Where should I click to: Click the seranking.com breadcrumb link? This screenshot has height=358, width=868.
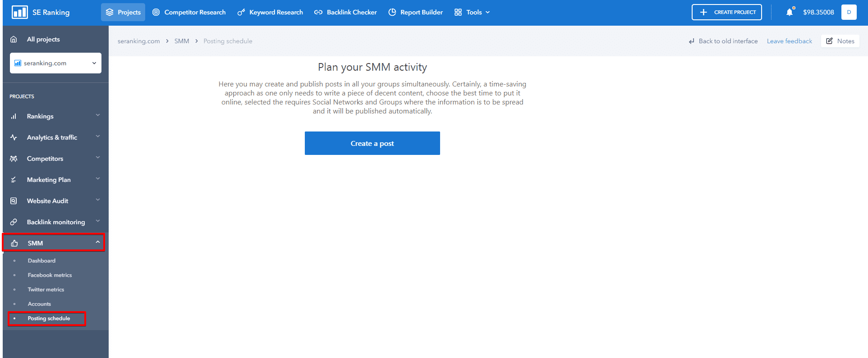(x=139, y=41)
